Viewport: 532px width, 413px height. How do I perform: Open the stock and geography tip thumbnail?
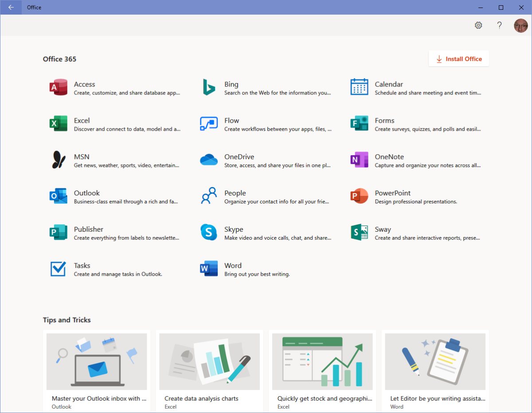[x=322, y=362]
